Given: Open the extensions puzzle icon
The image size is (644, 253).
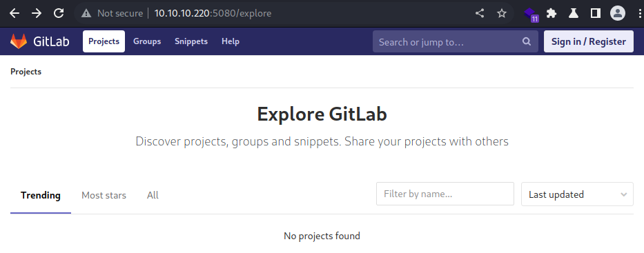Looking at the screenshot, I should tap(552, 14).
